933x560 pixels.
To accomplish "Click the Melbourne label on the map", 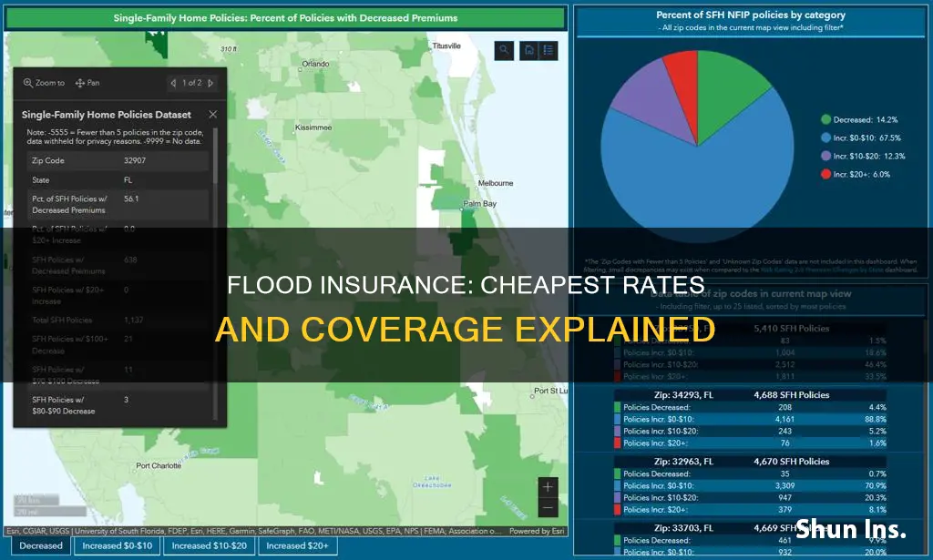I will point(496,183).
